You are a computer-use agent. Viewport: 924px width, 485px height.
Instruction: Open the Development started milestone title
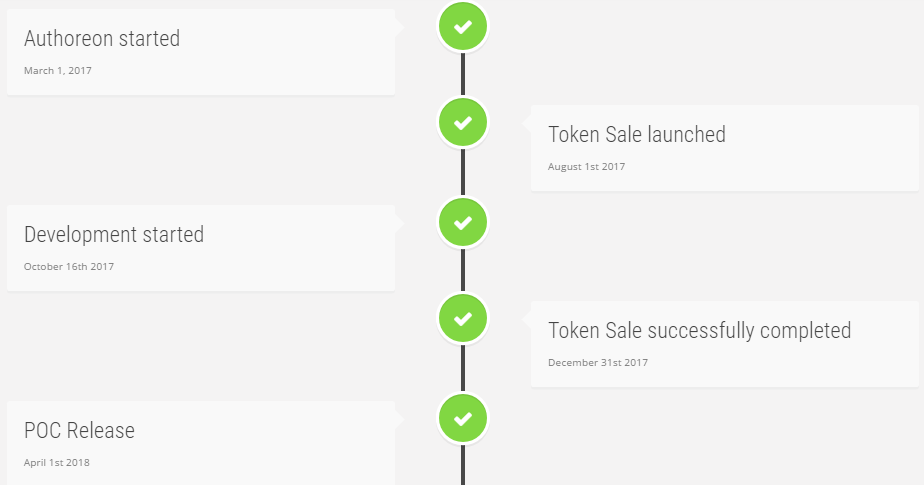114,235
